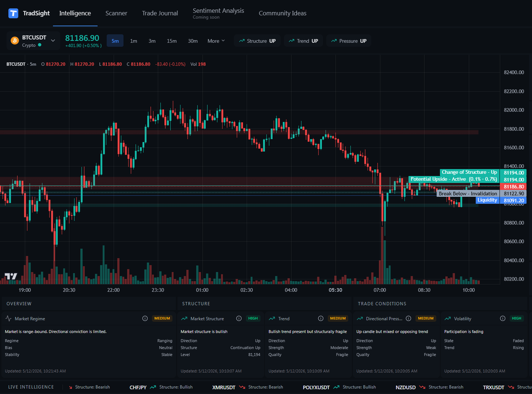Click the Volatility card arrow icon
532x394 pixels.
447,318
